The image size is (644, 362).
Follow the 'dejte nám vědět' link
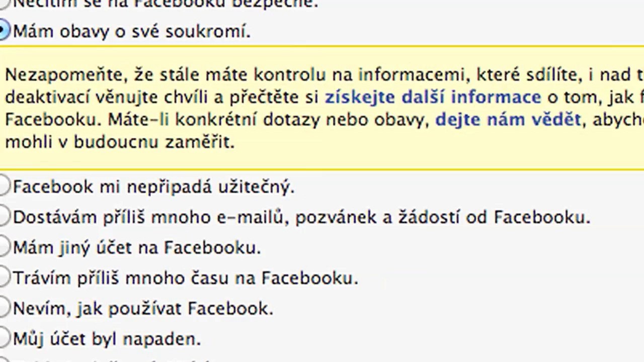click(x=508, y=120)
